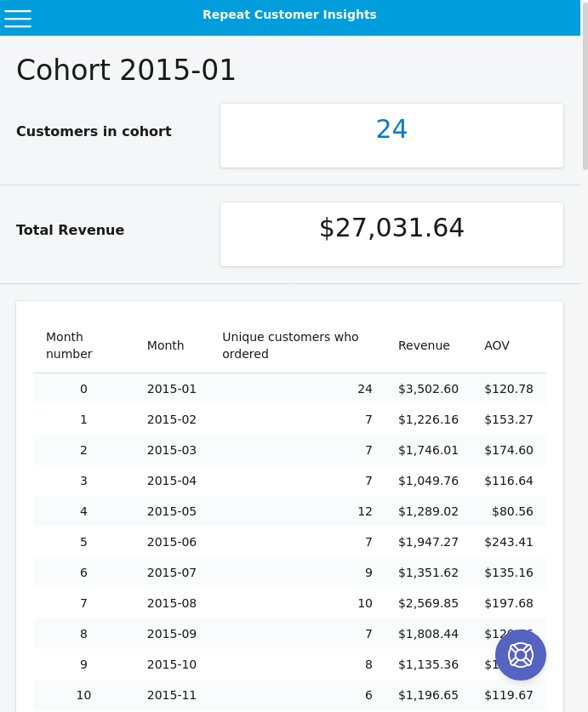
Task: Click the $27,031.64 total revenue card
Action: (x=391, y=228)
